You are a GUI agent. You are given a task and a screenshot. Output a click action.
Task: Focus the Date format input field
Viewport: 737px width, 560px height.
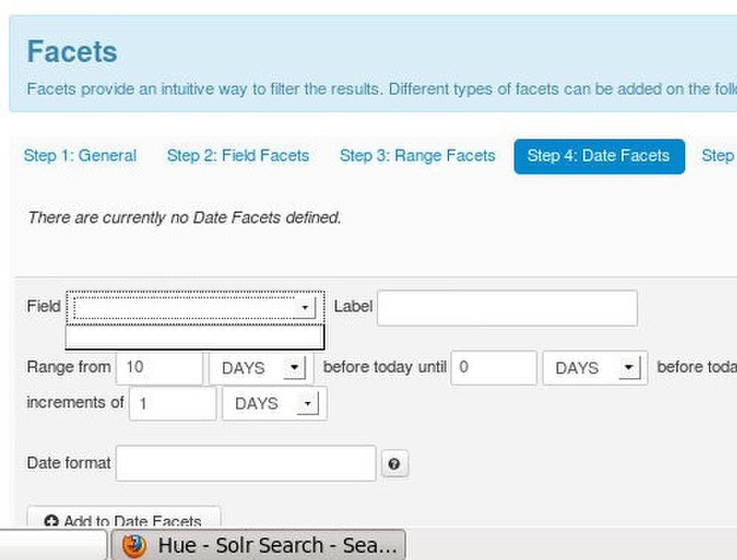click(246, 463)
